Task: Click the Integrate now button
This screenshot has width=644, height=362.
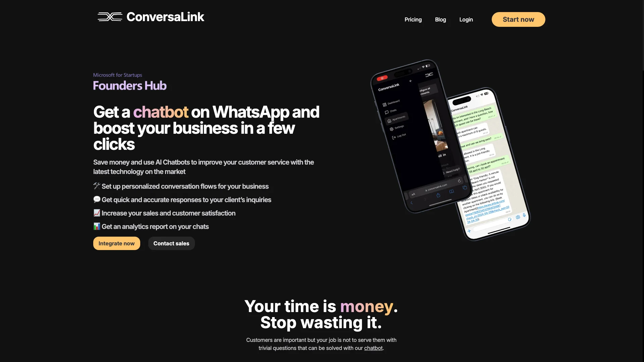Action: click(x=116, y=243)
